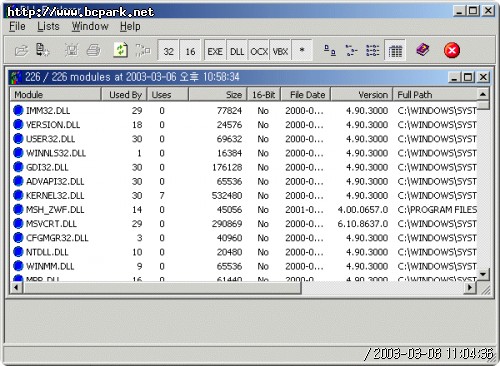This screenshot has height=366, width=500.
Task: Click the Open file toolbar icon
Action: [x=22, y=51]
